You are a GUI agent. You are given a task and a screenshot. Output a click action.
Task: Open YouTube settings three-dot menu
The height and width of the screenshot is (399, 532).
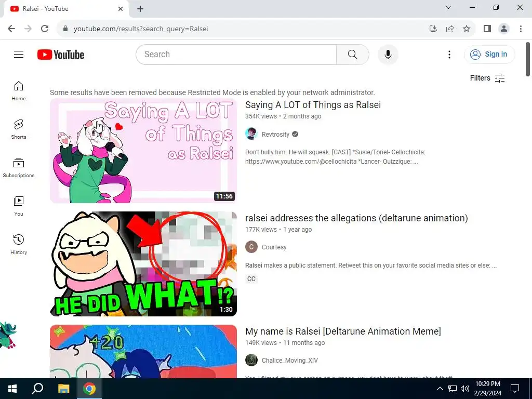point(449,54)
